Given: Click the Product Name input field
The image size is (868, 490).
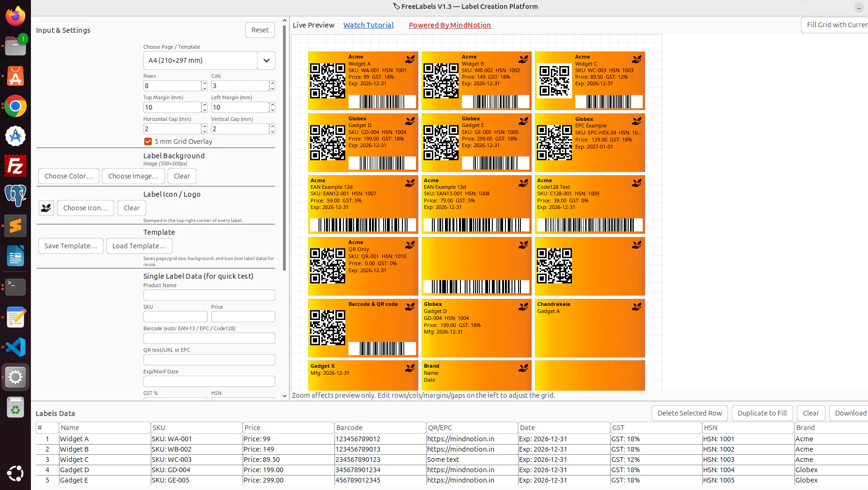Looking at the screenshot, I should coord(209,295).
